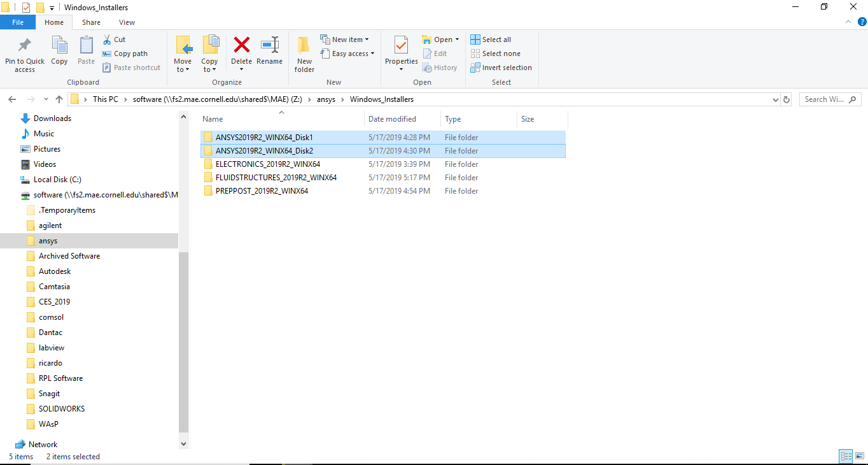The width and height of the screenshot is (868, 465).
Task: Open Downloads in navigation pane
Action: 52,118
